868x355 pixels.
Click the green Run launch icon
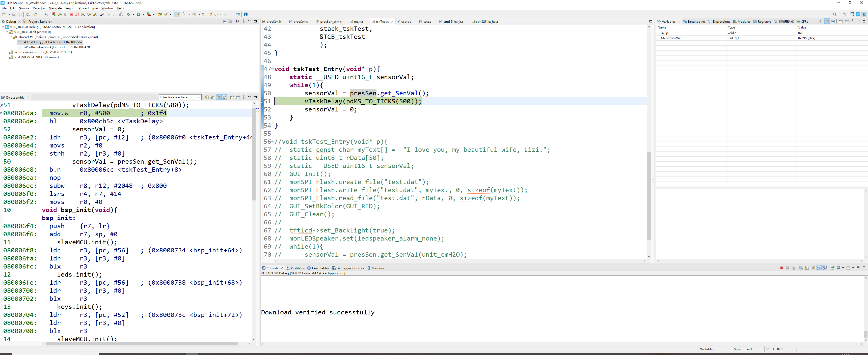pos(139,14)
